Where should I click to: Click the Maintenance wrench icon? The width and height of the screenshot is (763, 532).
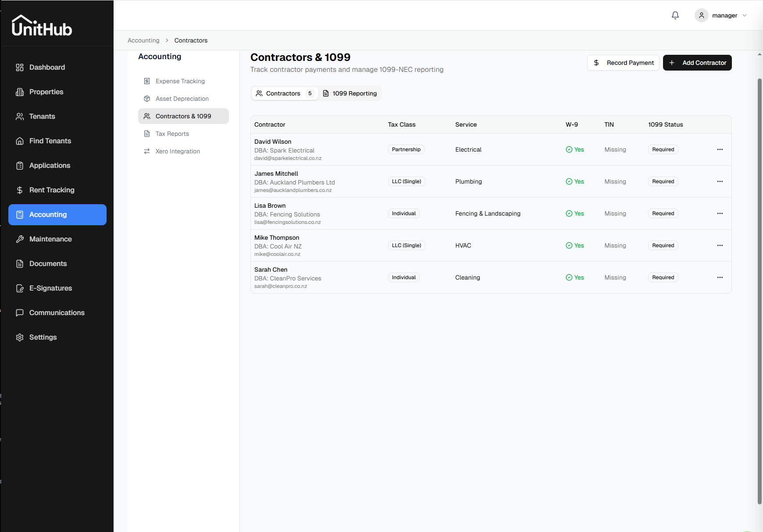(x=20, y=239)
